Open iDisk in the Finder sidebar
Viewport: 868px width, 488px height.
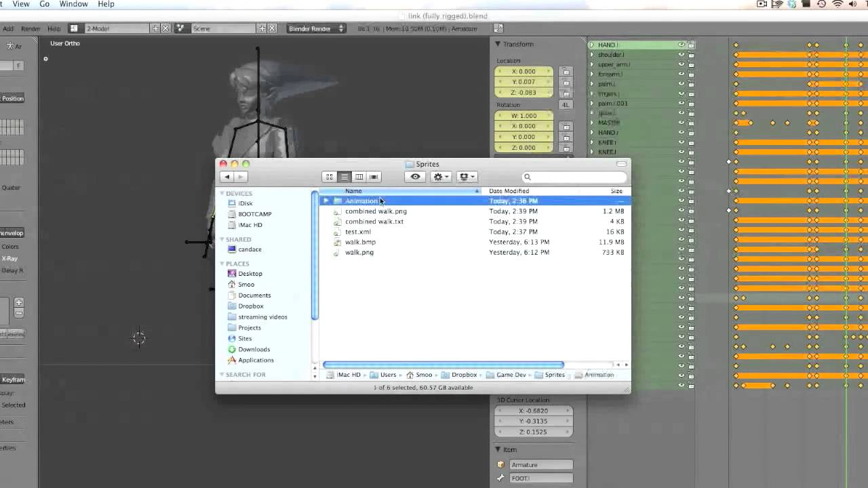(245, 203)
